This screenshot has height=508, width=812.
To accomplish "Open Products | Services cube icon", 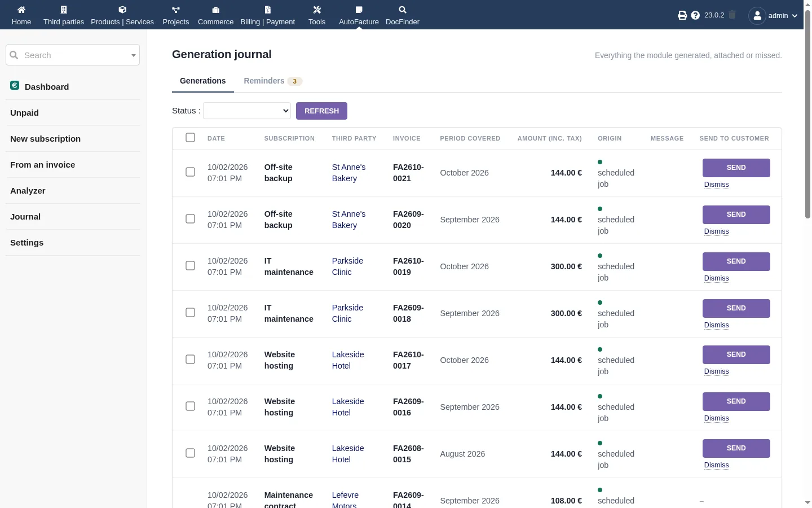I will point(122,10).
